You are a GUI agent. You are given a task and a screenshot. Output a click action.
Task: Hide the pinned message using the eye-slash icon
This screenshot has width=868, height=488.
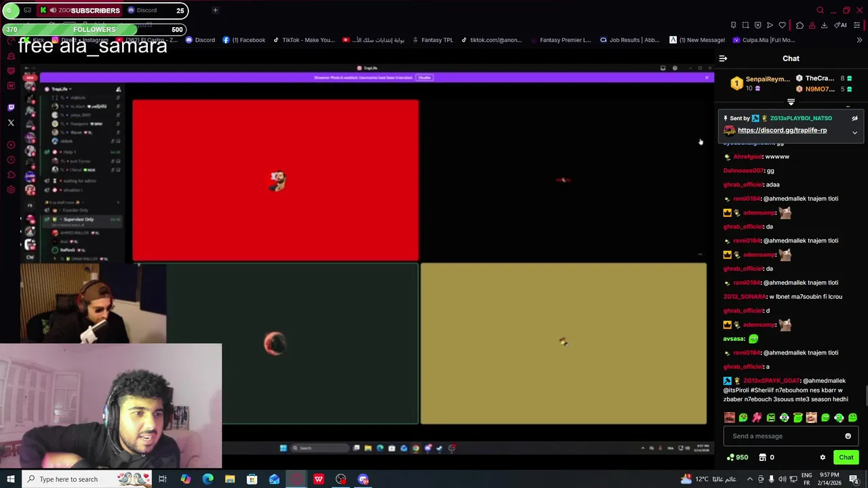(854, 118)
